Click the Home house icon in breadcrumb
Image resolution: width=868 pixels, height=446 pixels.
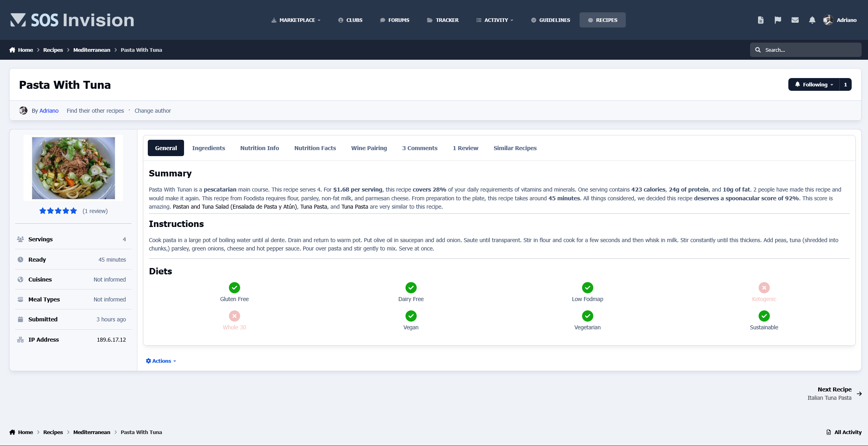point(12,50)
